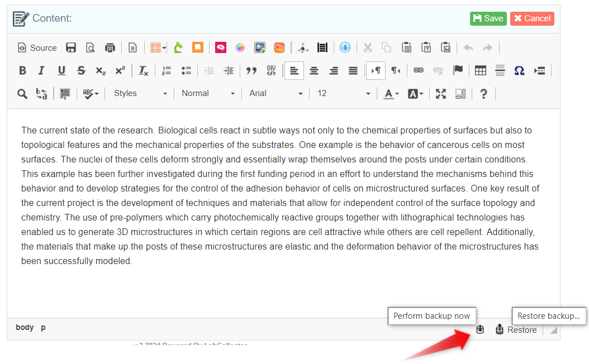Click the Cut scissors icon

click(367, 47)
